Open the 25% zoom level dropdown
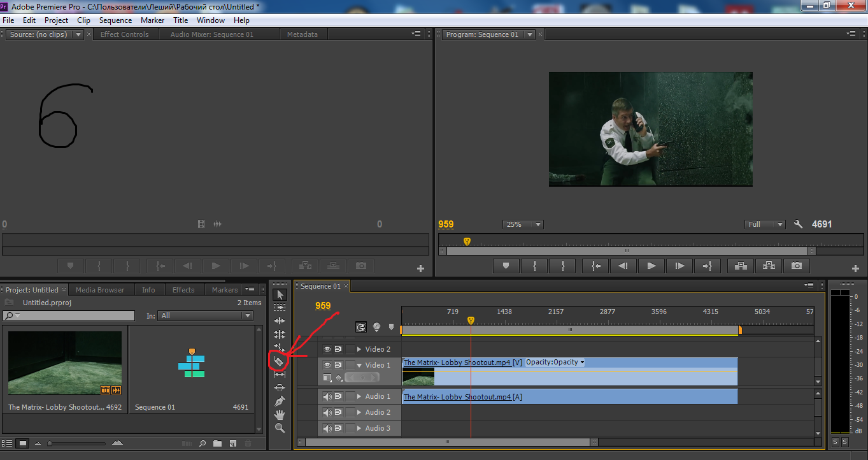This screenshot has width=868, height=460. 523,224
